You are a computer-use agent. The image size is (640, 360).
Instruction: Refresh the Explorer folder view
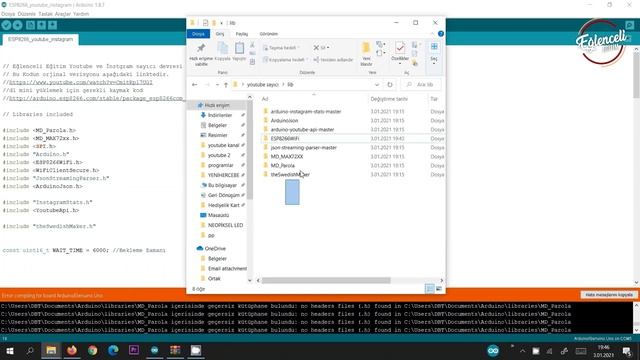[x=390, y=84]
